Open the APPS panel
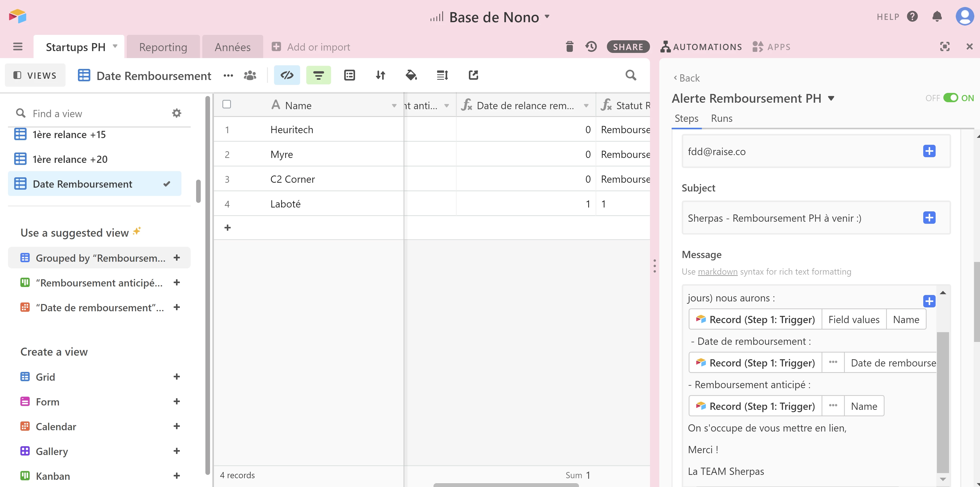The height and width of the screenshot is (487, 980). (x=771, y=47)
